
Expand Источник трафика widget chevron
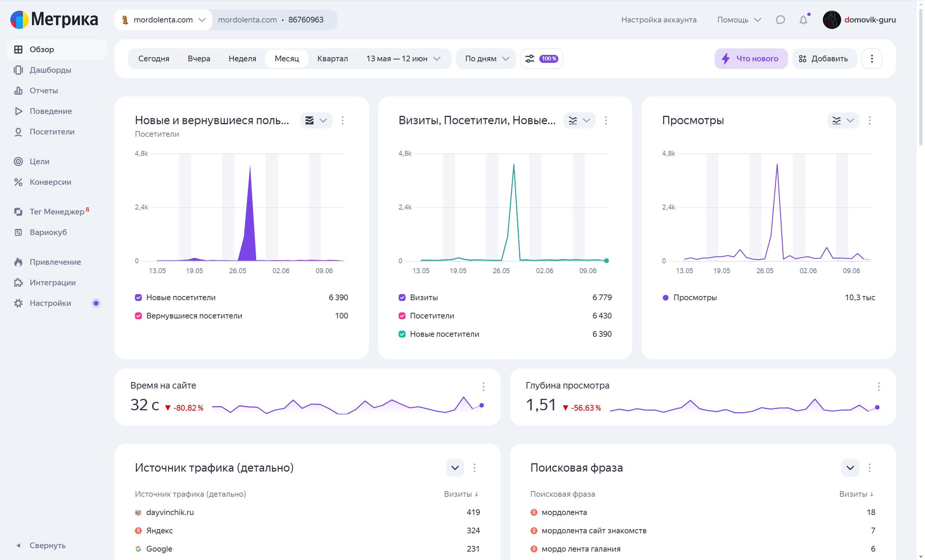coord(455,468)
